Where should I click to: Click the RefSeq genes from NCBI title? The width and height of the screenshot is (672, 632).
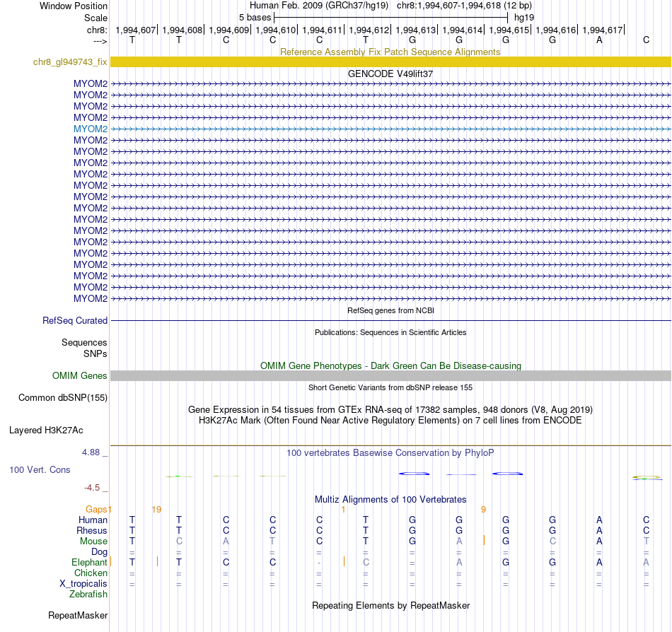(x=390, y=310)
